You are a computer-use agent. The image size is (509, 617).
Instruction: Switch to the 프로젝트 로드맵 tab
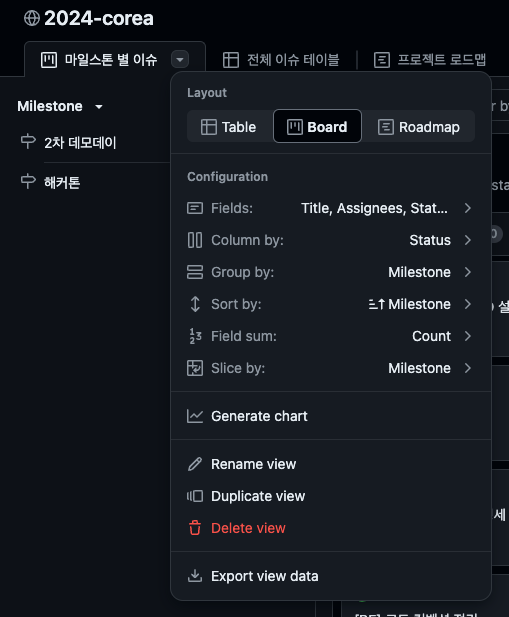click(x=430, y=60)
